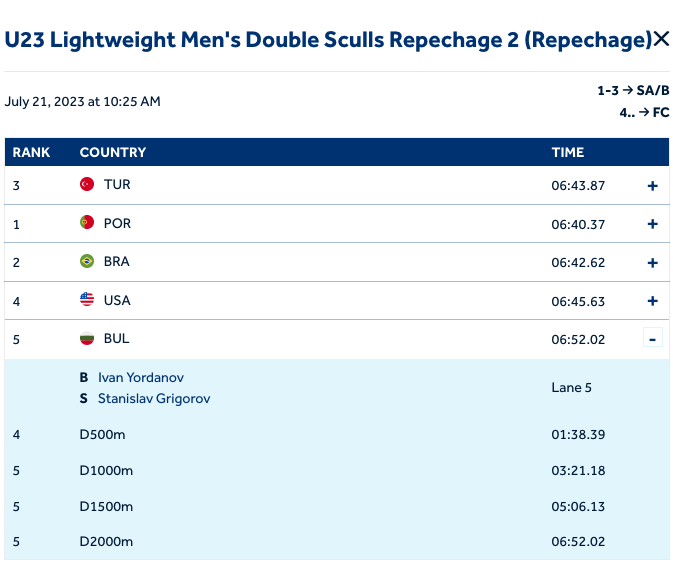
Task: Expand the POR crew details
Action: coord(653,224)
